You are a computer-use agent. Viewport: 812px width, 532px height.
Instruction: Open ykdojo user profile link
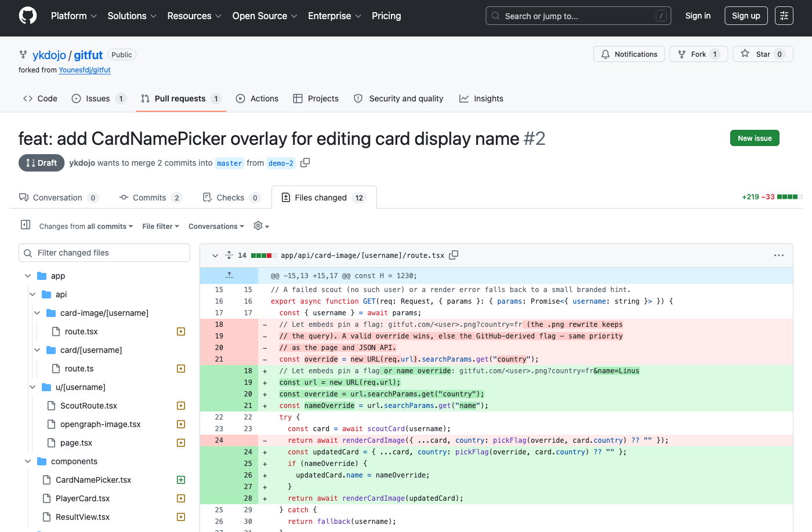pyautogui.click(x=49, y=55)
